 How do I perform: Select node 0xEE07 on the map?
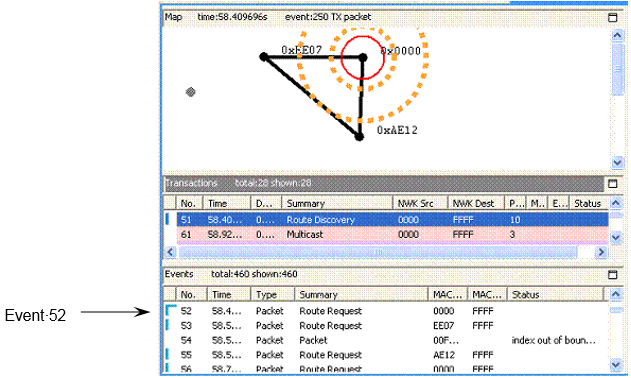point(264,57)
